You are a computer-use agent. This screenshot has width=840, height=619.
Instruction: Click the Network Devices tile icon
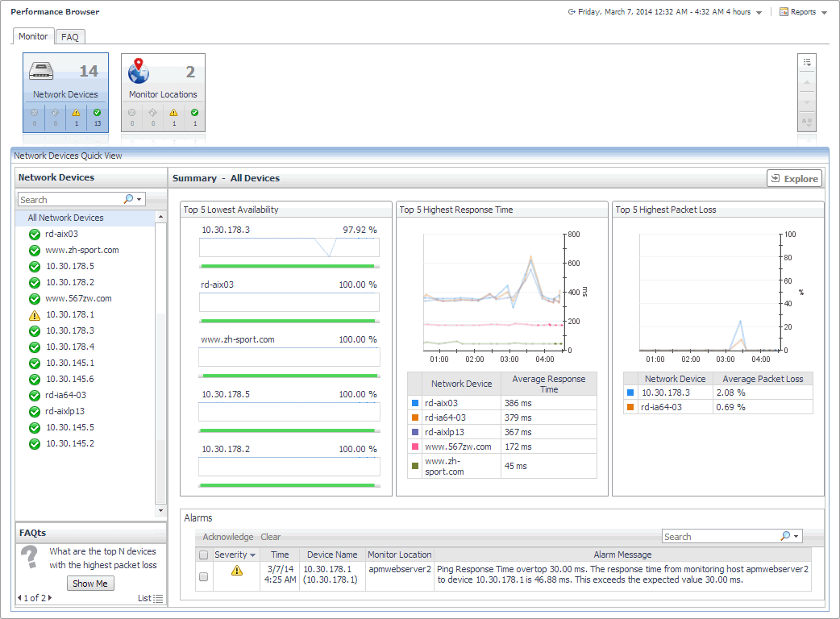click(41, 72)
